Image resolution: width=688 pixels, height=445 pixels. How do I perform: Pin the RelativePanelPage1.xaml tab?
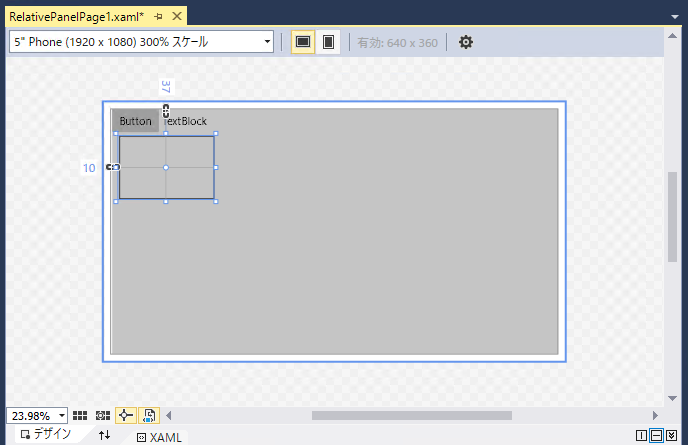click(159, 17)
